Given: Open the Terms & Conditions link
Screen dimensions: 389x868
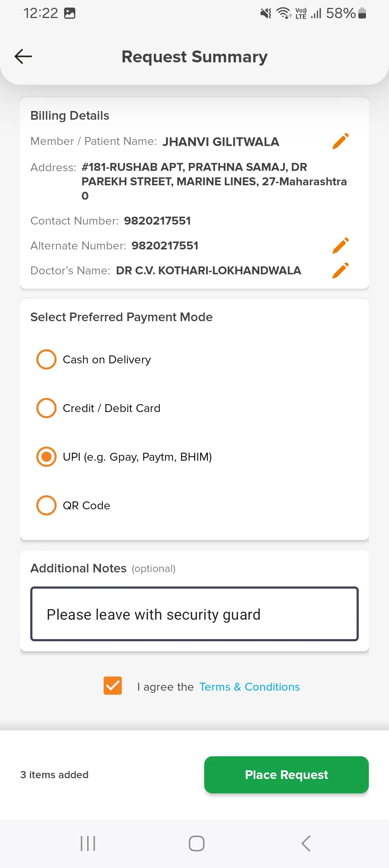Looking at the screenshot, I should [250, 687].
